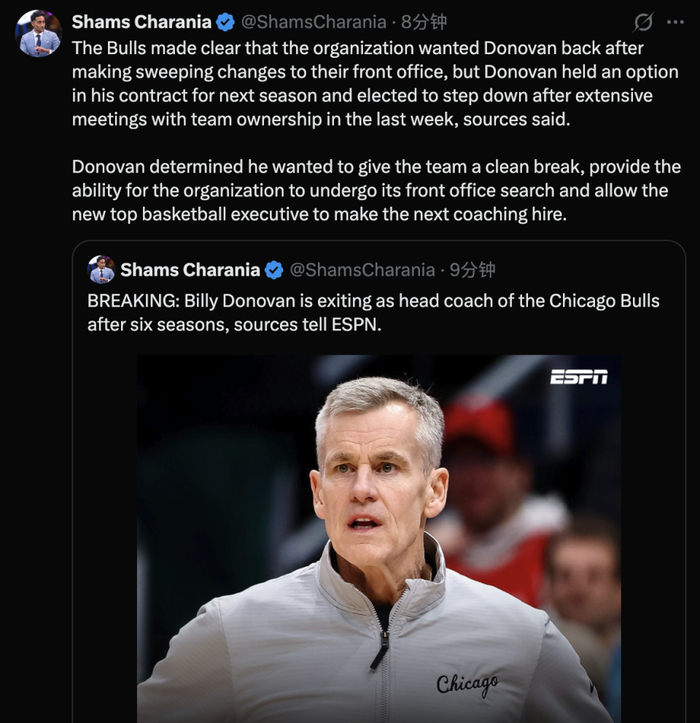The image size is (700, 723).
Task: Open the 8分钟 timestamp link
Action: click(x=424, y=22)
